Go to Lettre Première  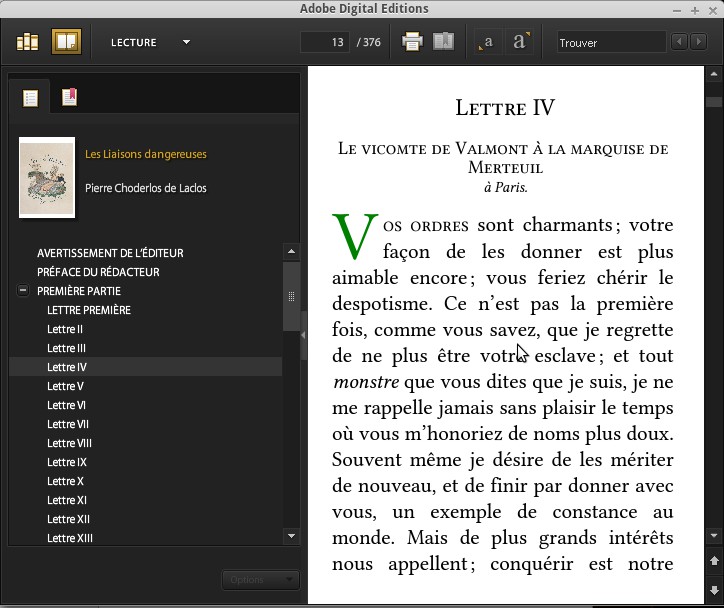click(x=89, y=310)
